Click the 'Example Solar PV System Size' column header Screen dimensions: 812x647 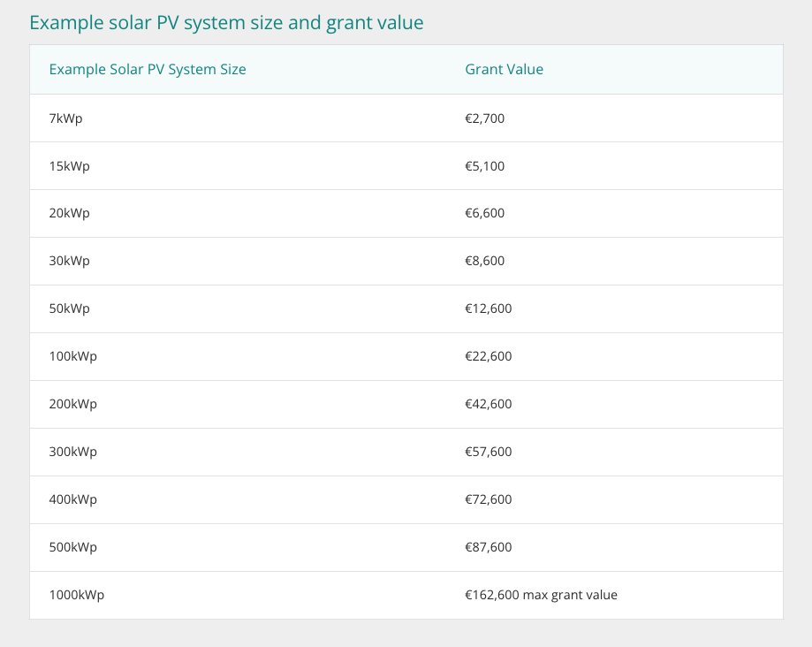(148, 70)
